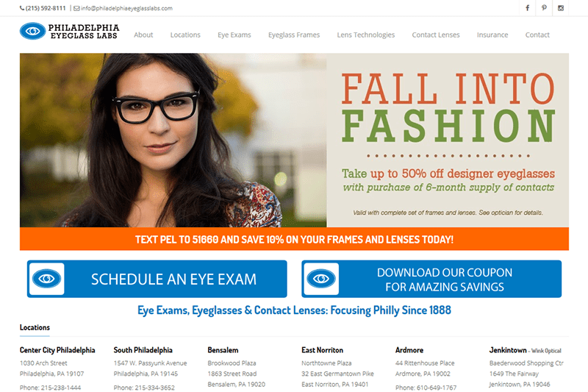588x392 pixels.
Task: Open Eyeglass Frames in the navigation
Action: tap(294, 35)
